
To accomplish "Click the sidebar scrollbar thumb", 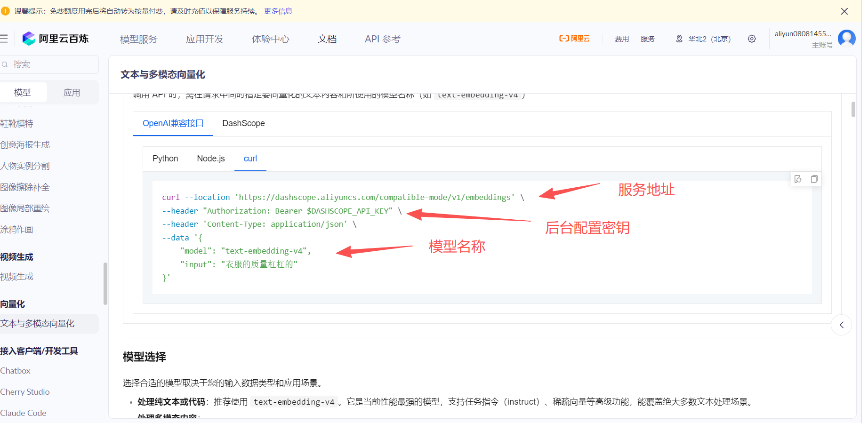I will tap(105, 284).
